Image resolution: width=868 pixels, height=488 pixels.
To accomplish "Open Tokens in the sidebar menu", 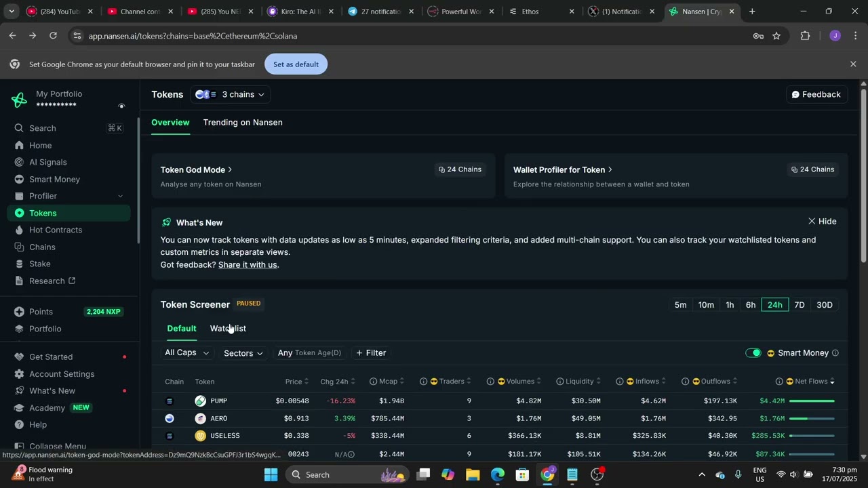I will (x=69, y=213).
